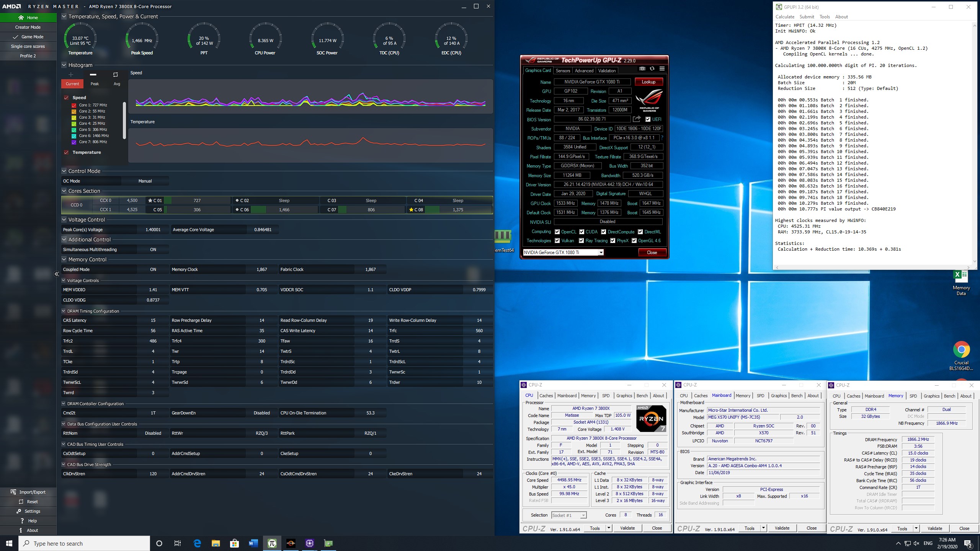Switch to Advanced tab in GPU-Z
980x551 pixels.
coord(584,71)
